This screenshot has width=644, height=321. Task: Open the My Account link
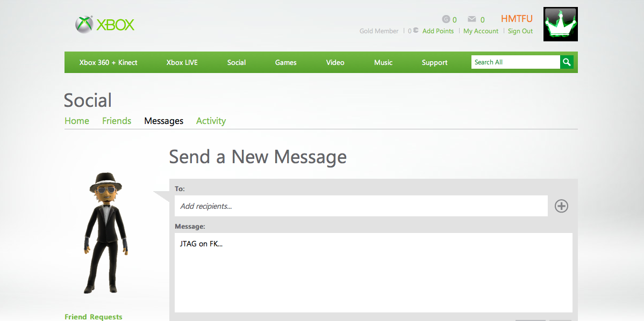point(481,31)
